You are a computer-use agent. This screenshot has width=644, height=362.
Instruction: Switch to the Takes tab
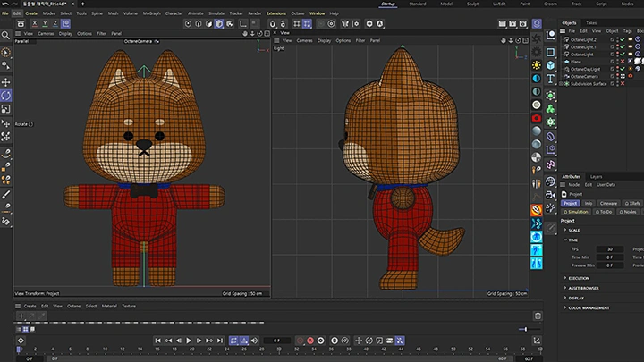tap(591, 23)
